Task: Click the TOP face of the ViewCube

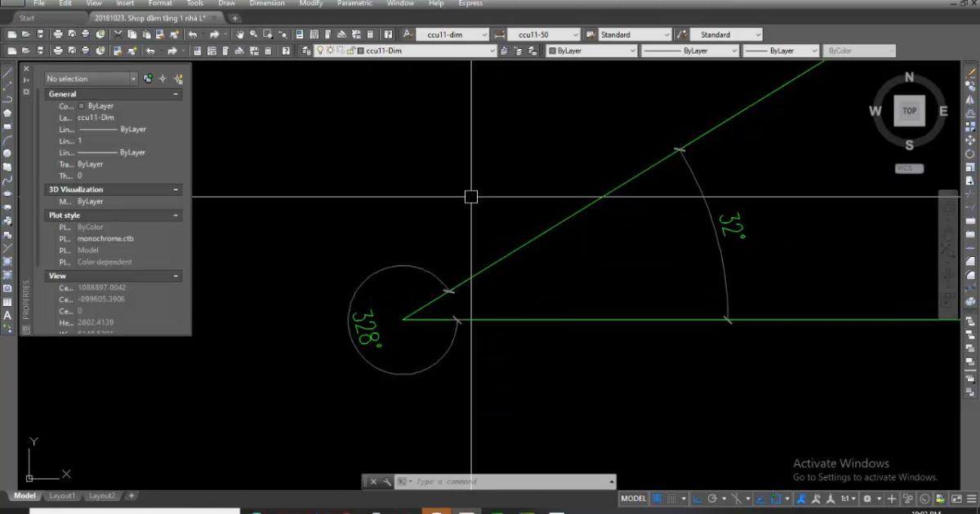Action: [909, 111]
